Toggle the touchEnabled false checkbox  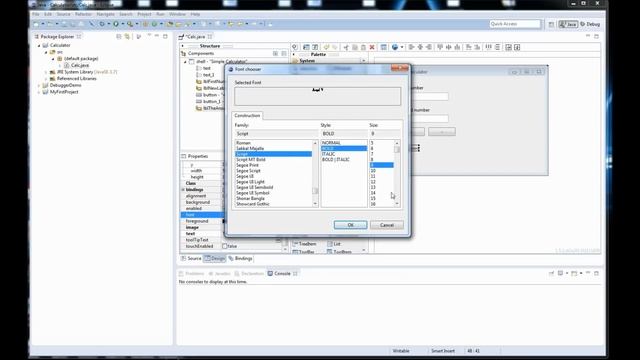point(224,246)
